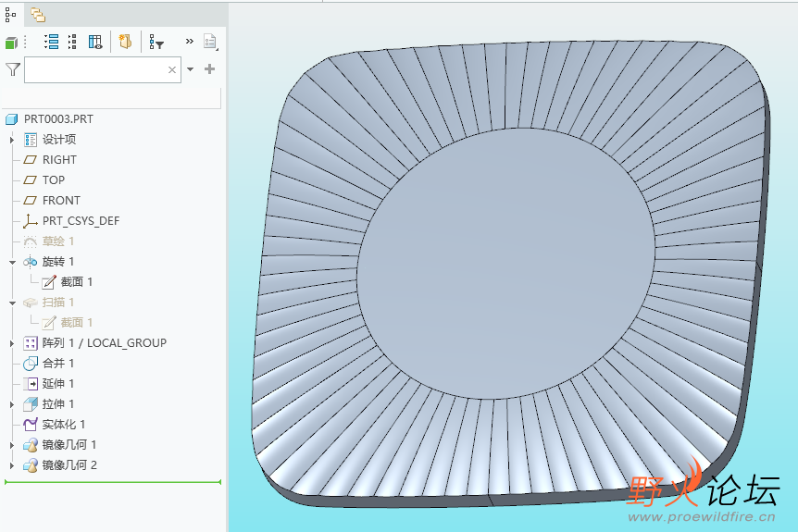798x532 pixels.
Task: Select the FRONT datum plane
Action: [61, 201]
